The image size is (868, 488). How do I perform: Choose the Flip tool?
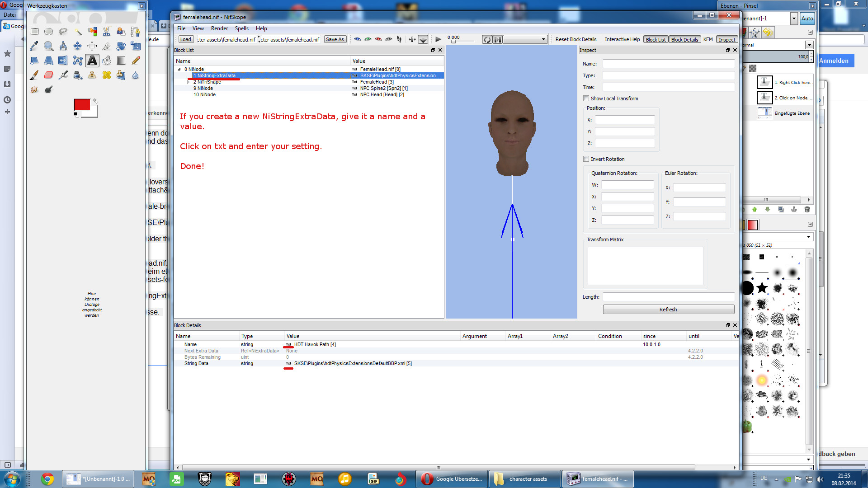pyautogui.click(x=63, y=61)
